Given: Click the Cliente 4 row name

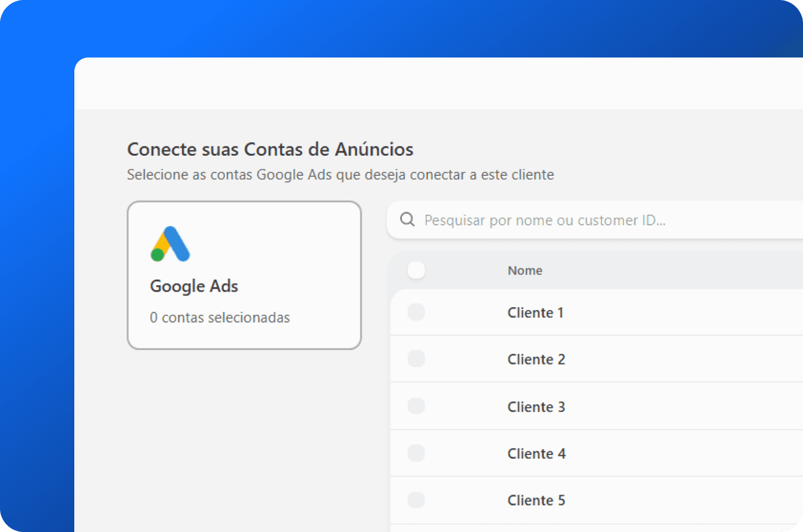Looking at the screenshot, I should [x=537, y=453].
